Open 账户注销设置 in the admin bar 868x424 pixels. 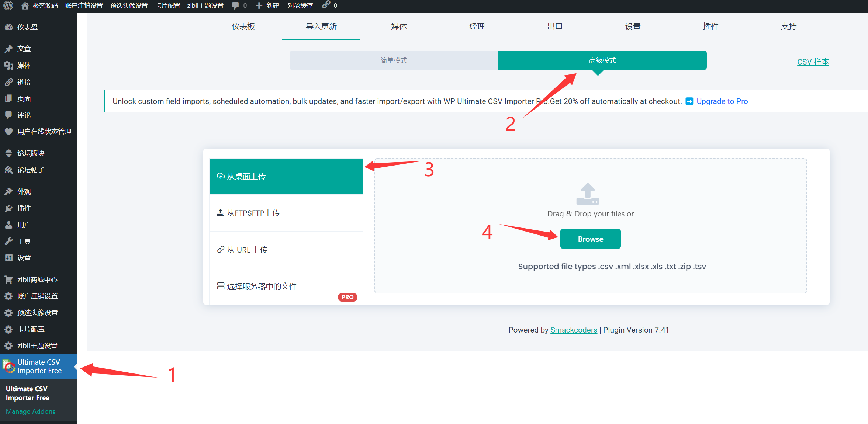tap(84, 6)
